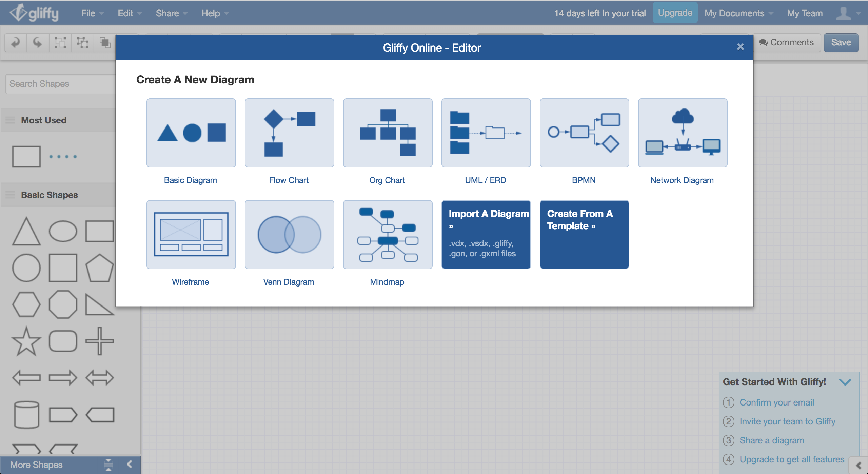This screenshot has width=868, height=474.
Task: Expand the right side panel arrow
Action: 858,466
